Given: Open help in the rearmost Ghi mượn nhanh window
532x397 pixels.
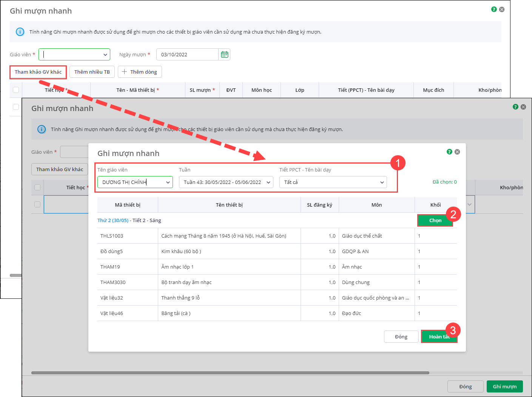Looking at the screenshot, I should click(x=494, y=9).
